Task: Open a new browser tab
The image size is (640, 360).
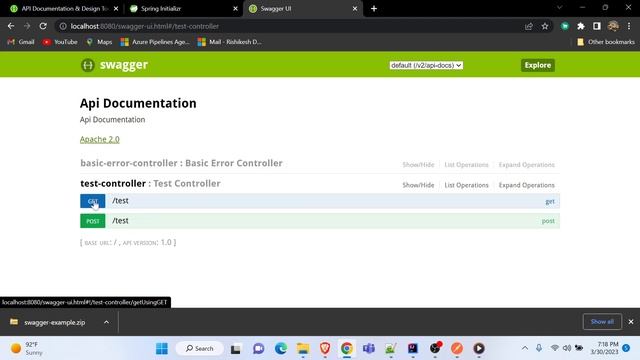Action: [374, 9]
